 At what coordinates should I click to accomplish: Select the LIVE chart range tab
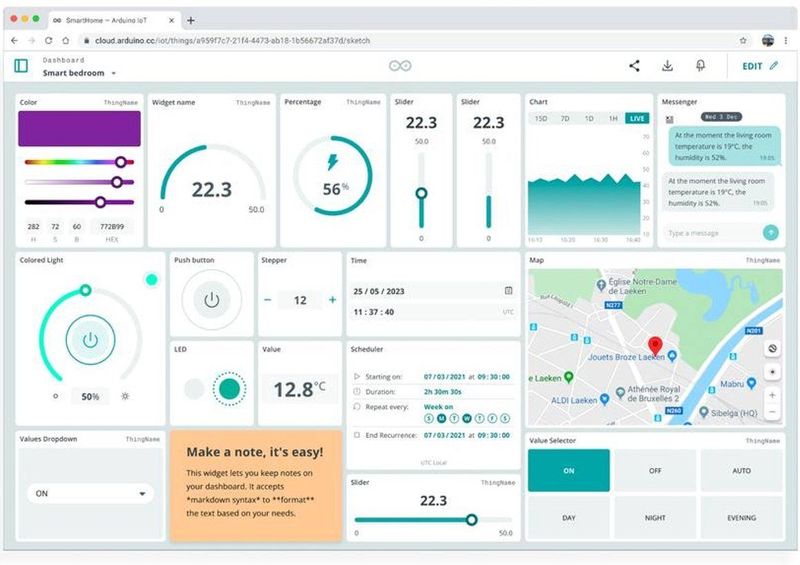coord(636,118)
